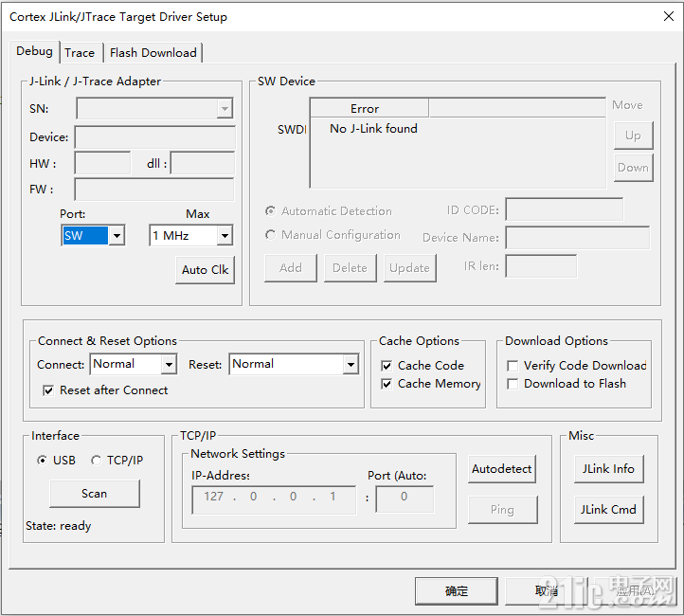Uncheck the Cache Code option
The image size is (684, 616).
pyautogui.click(x=387, y=366)
